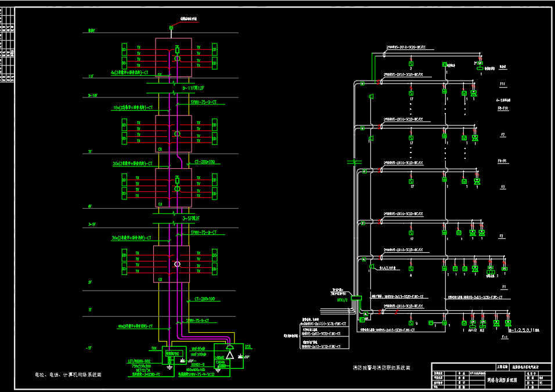Click the F11 floor label on fire diagram
This screenshot has width=555, height=392.
[503, 84]
